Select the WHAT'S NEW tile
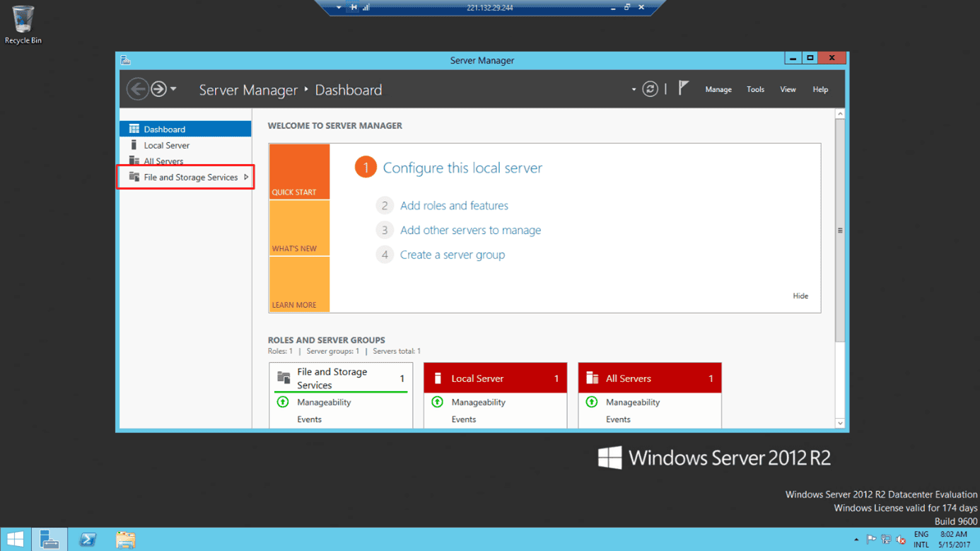Viewport: 980px width, 551px height. coord(299,228)
